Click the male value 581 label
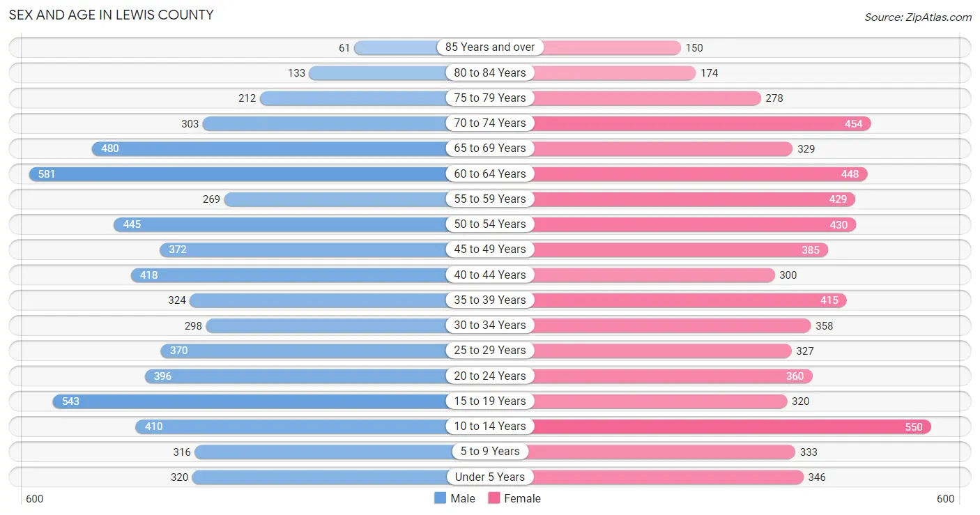Image resolution: width=980 pixels, height=515 pixels. (47, 174)
